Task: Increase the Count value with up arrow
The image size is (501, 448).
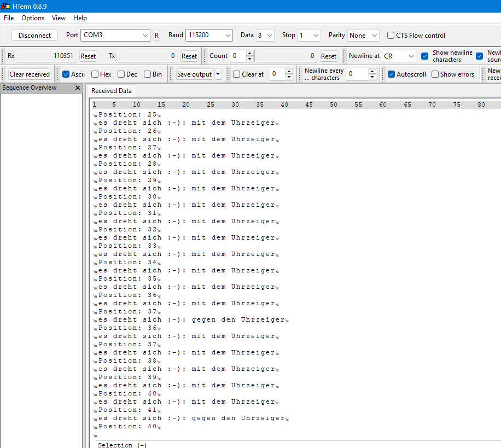Action: click(250, 53)
